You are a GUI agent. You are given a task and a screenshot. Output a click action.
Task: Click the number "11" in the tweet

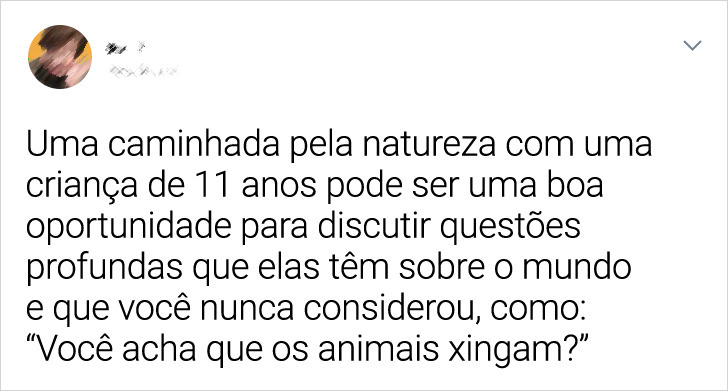[213, 186]
